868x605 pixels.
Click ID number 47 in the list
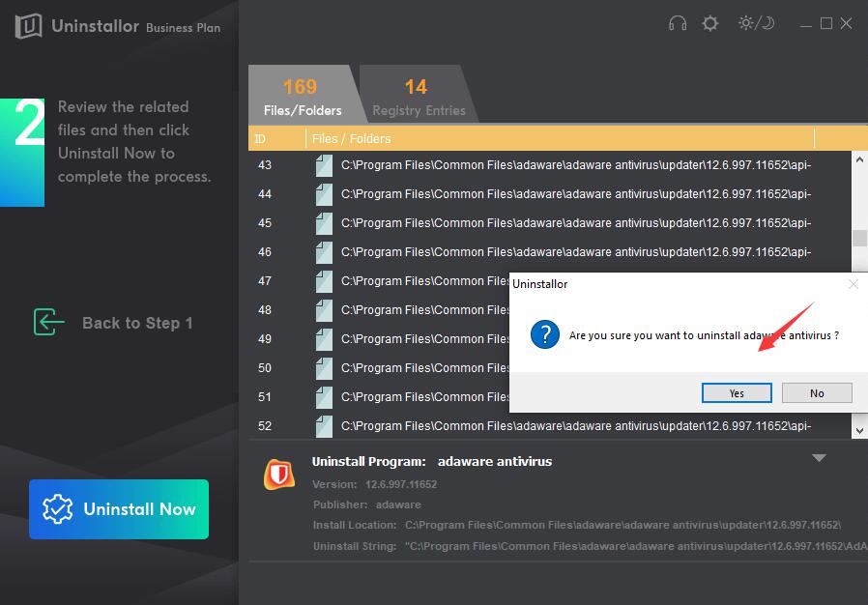point(265,281)
